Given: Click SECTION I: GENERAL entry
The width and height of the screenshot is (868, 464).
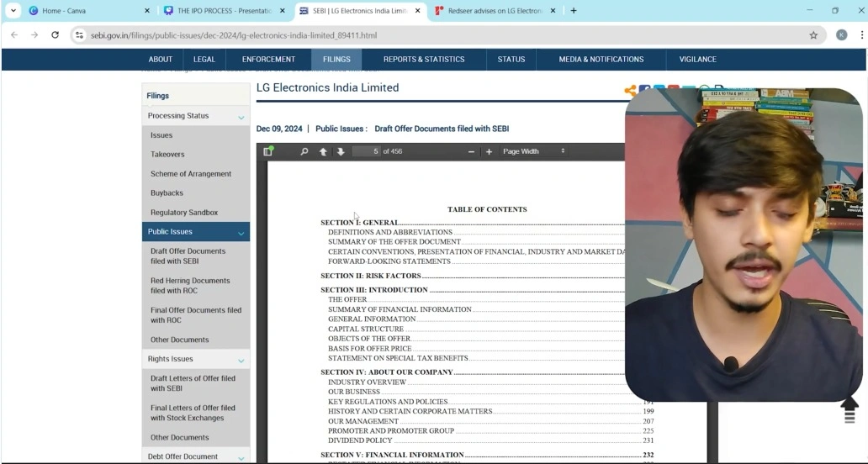Looking at the screenshot, I should click(x=359, y=222).
